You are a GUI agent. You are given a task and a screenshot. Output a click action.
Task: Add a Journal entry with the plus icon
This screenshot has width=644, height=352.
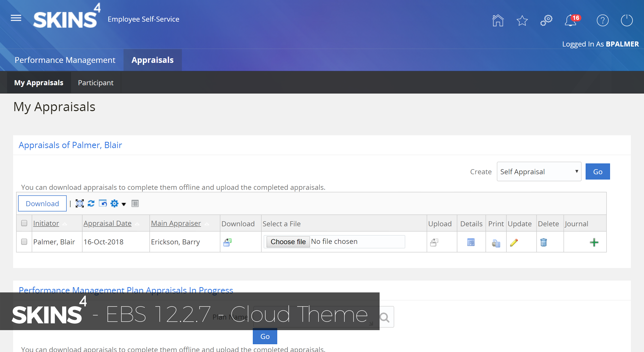pos(594,242)
